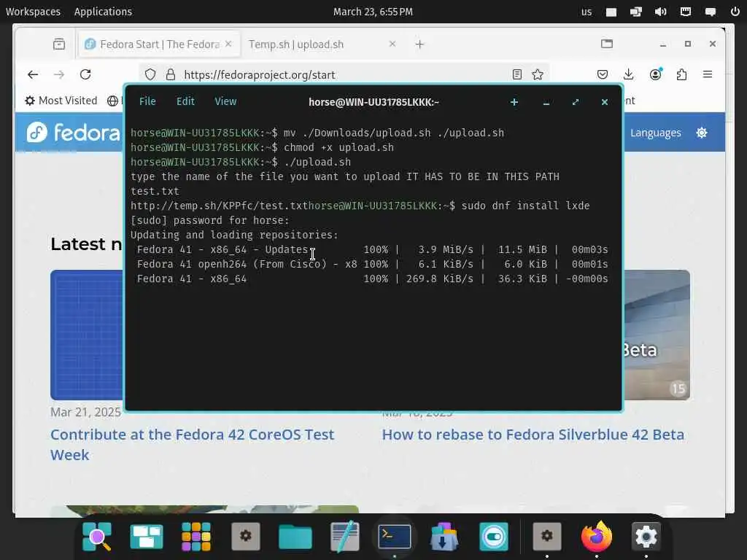The image size is (747, 560).
Task: Click the list all tabs icon
Action: [x=607, y=44]
